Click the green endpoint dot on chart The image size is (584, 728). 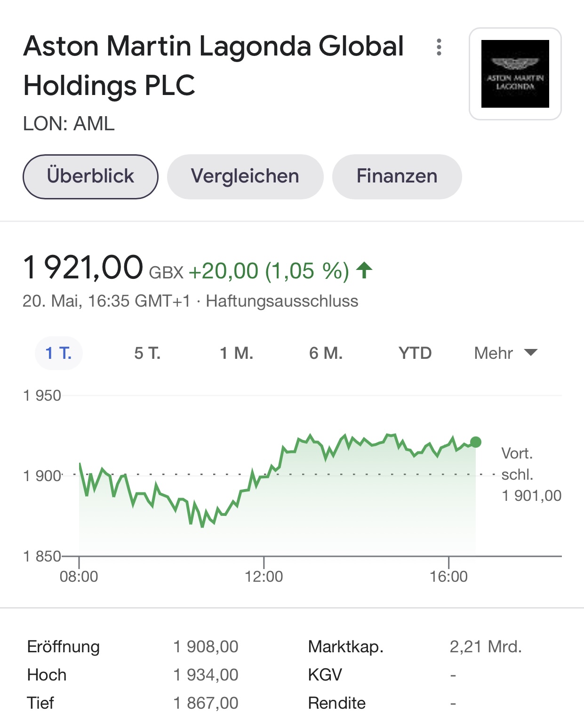point(476,442)
